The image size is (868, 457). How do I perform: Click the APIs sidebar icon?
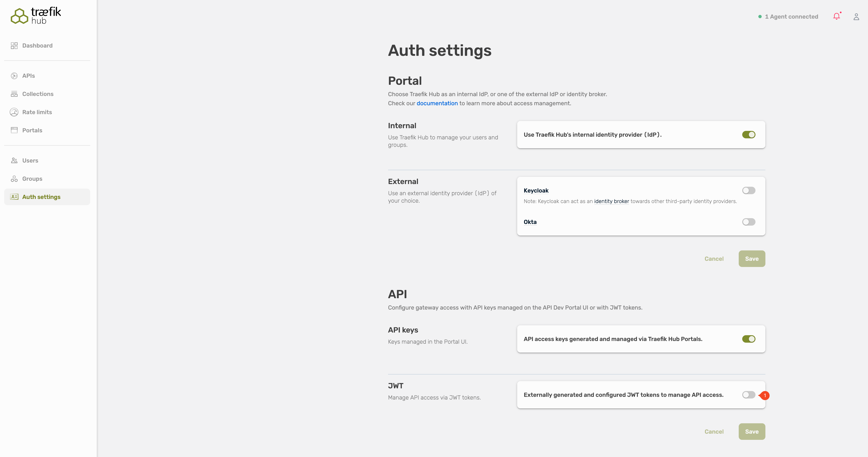tap(14, 76)
